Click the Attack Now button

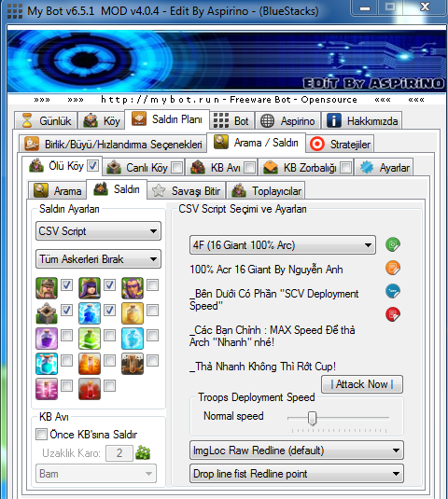point(362,384)
